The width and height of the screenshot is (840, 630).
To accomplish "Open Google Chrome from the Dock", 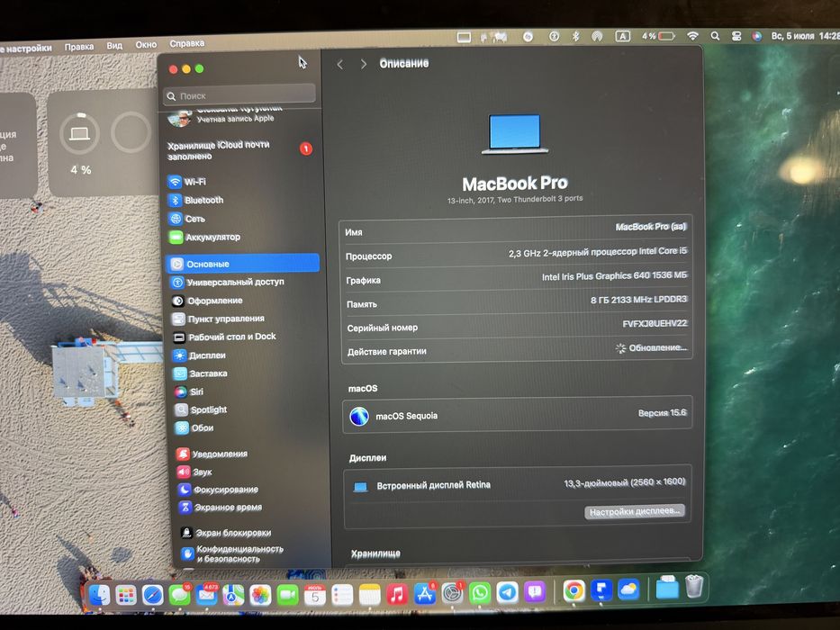I will (x=574, y=590).
